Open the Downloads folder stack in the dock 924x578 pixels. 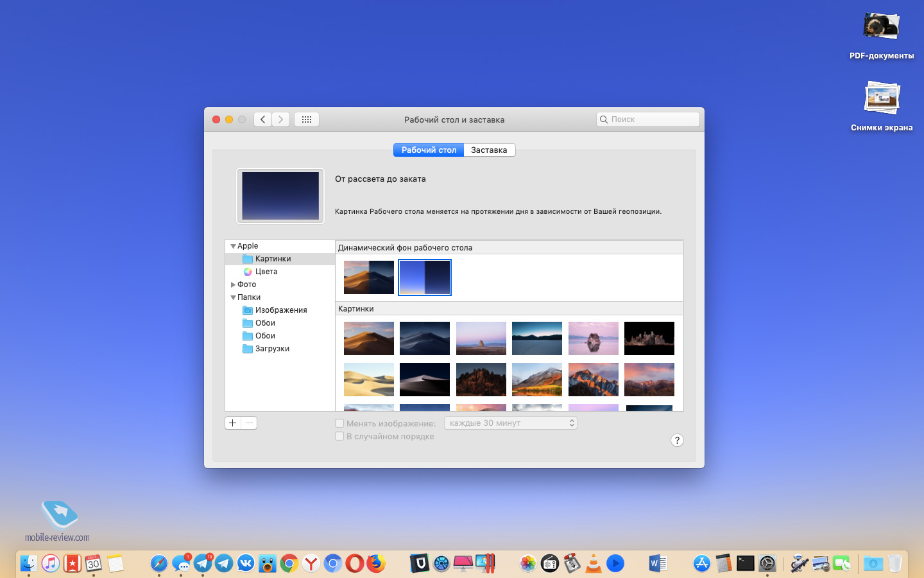point(873,563)
